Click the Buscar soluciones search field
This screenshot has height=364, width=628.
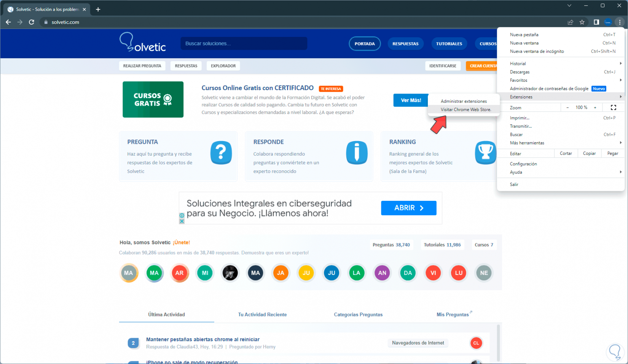tap(244, 43)
